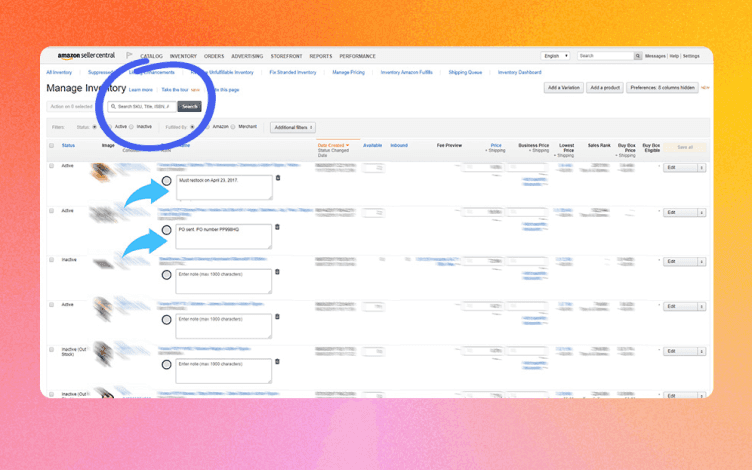Open the PERFORMANCE menu
The height and width of the screenshot is (470, 752).
point(357,56)
